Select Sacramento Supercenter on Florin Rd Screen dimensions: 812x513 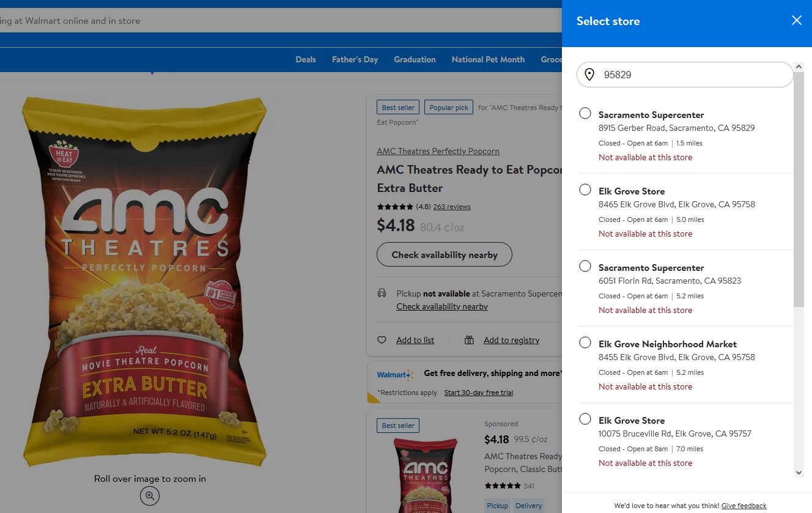[x=585, y=266]
